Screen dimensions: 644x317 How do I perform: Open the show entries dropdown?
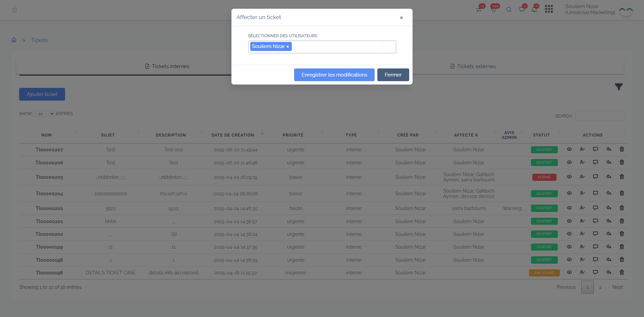(x=44, y=114)
